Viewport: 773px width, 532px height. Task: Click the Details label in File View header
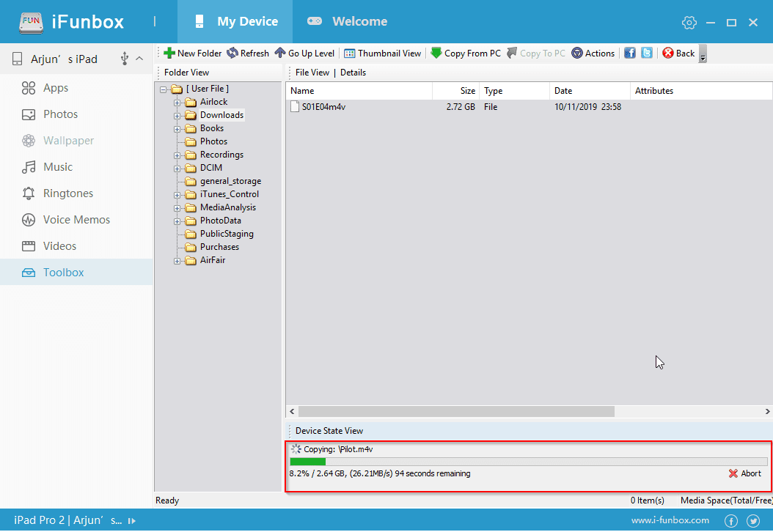(x=353, y=73)
